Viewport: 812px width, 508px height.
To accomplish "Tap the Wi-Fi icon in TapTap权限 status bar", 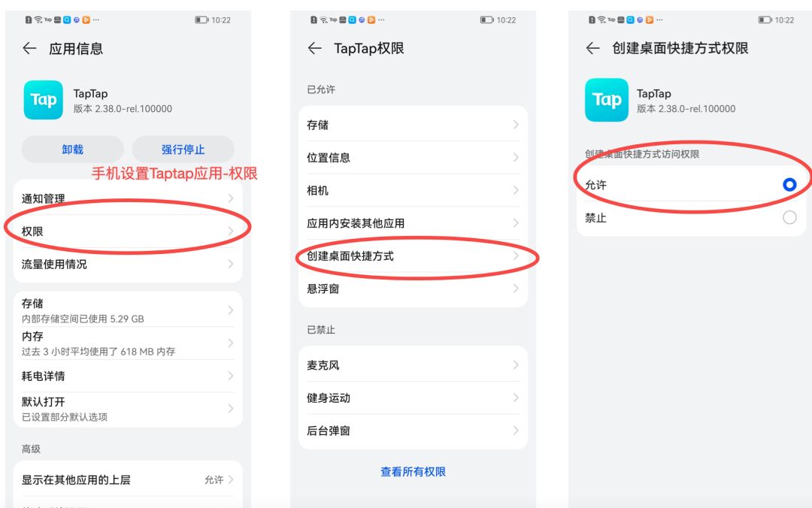I will pos(323,20).
